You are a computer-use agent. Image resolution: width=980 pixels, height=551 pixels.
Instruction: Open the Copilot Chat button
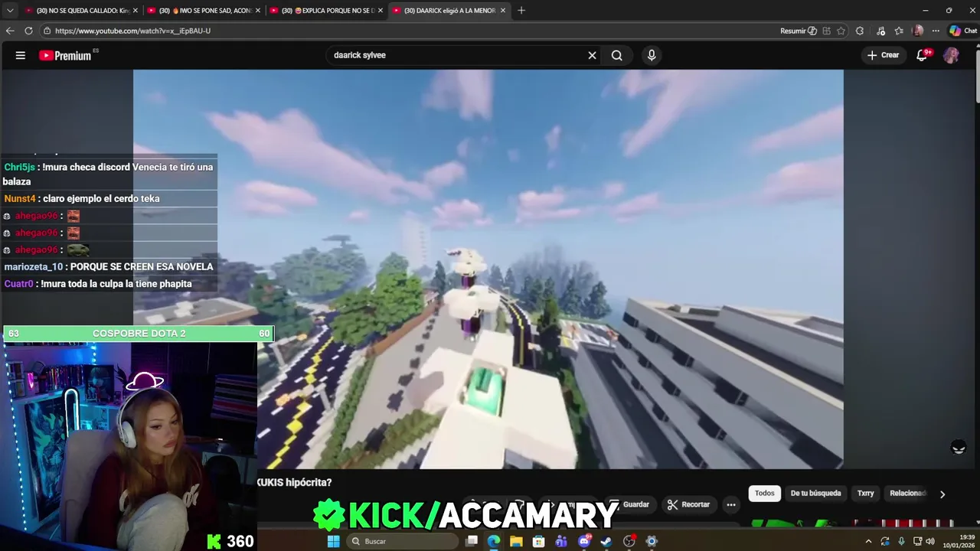pyautogui.click(x=963, y=31)
